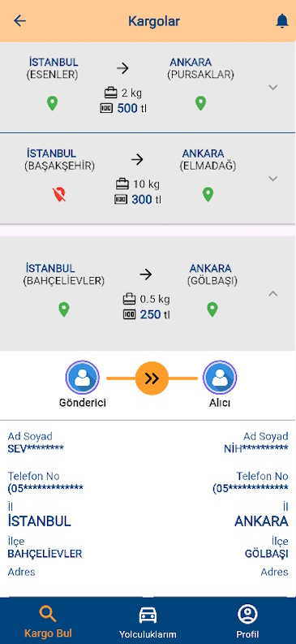Viewport: 296px width, 644px height.
Task: Tap green location pin under Pursaklar
Action: pos(200,103)
